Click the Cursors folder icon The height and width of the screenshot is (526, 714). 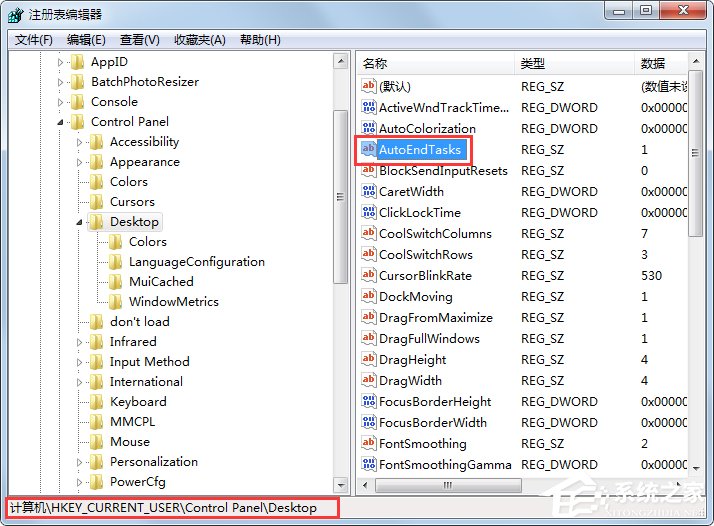pos(97,202)
